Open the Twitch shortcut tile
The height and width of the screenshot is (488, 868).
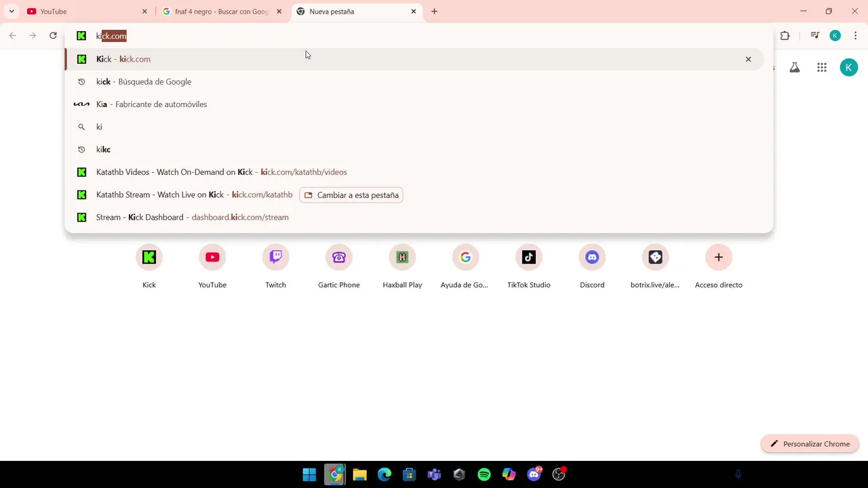(275, 266)
